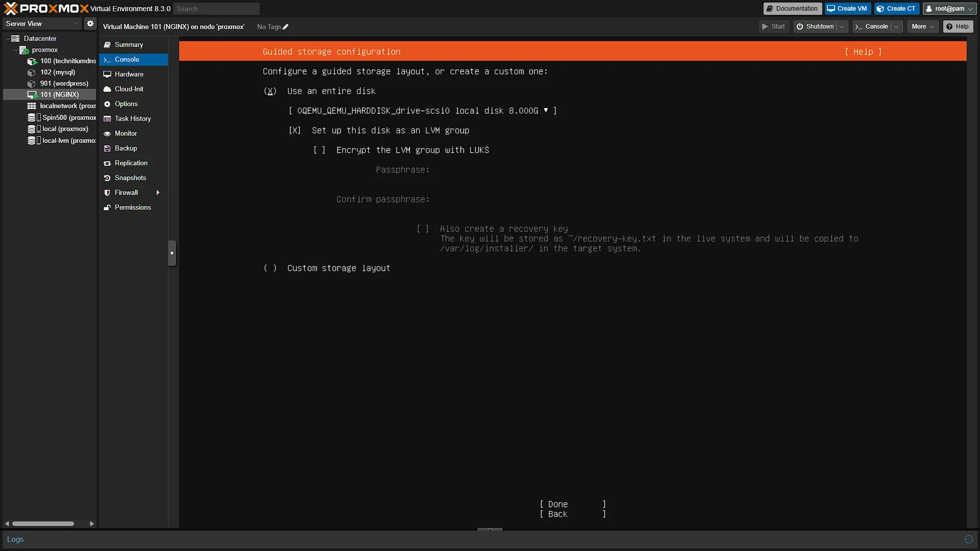Open the VM Options panel
980x551 pixels.
(x=133, y=104)
